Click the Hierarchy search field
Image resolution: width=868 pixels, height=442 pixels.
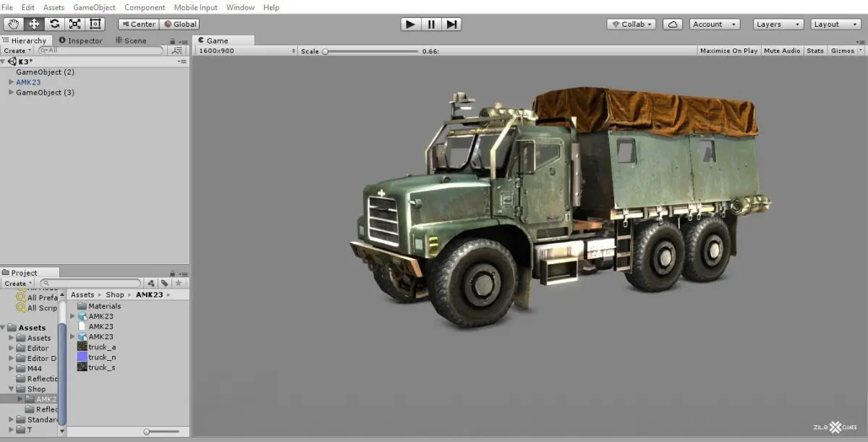click(x=101, y=51)
